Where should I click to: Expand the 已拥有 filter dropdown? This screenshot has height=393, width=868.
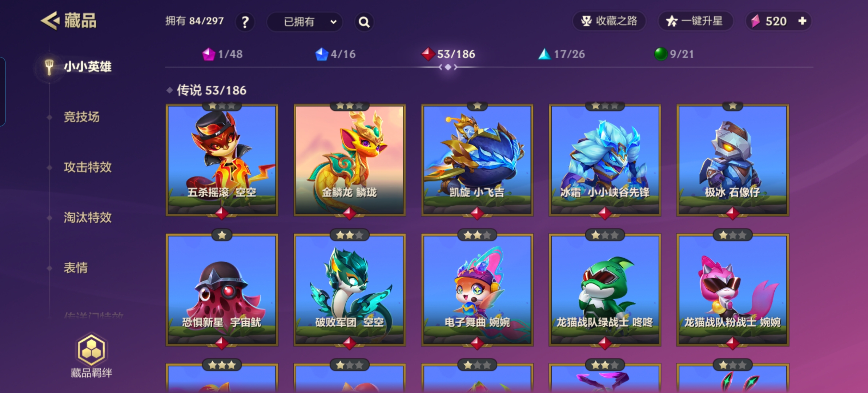coord(305,22)
